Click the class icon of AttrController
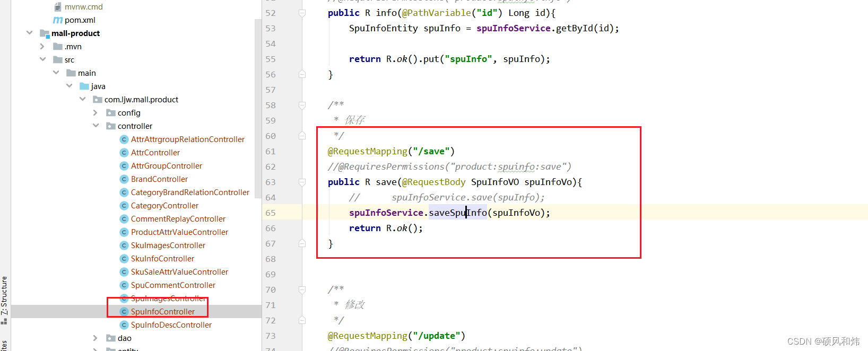 tap(124, 152)
